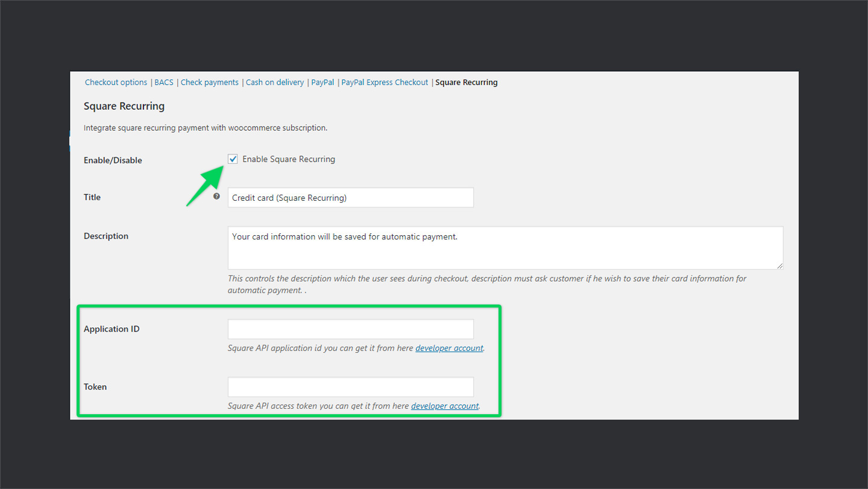Click into the Description text area
The height and width of the screenshot is (489, 868).
coord(506,248)
